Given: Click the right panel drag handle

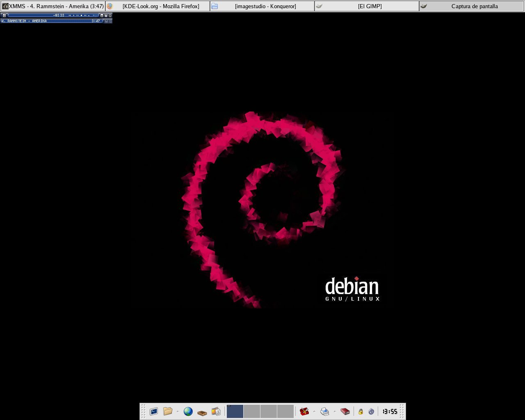Looking at the screenshot, I should [x=402, y=411].
